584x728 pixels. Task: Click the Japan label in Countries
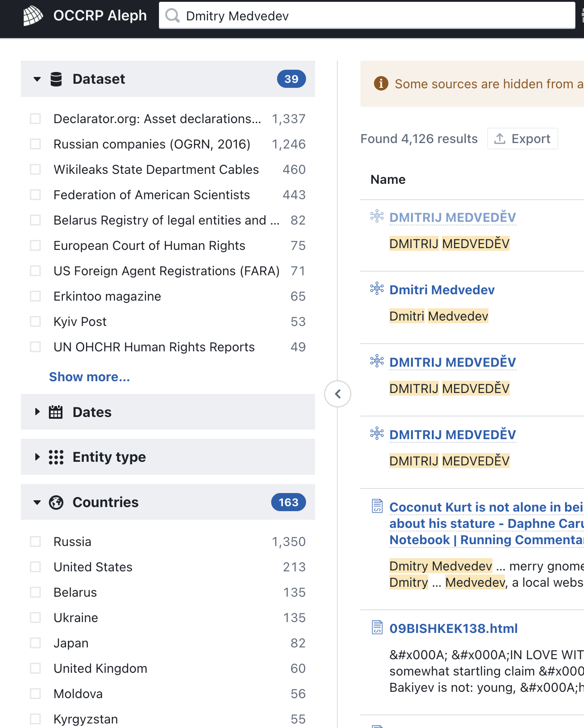pos(71,643)
